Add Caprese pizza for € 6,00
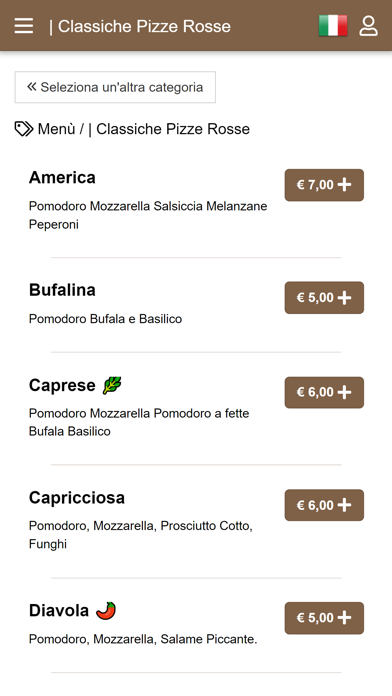The width and height of the screenshot is (392, 696). pos(324,392)
